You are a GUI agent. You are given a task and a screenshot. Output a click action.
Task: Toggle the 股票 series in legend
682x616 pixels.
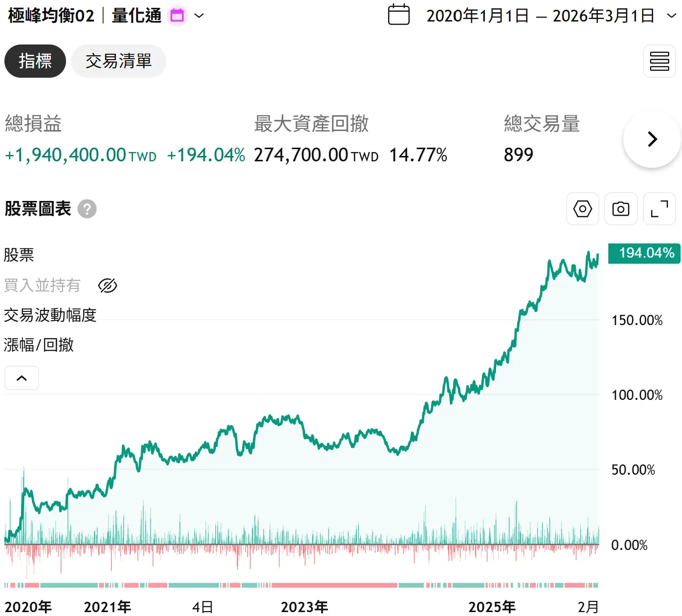[19, 255]
